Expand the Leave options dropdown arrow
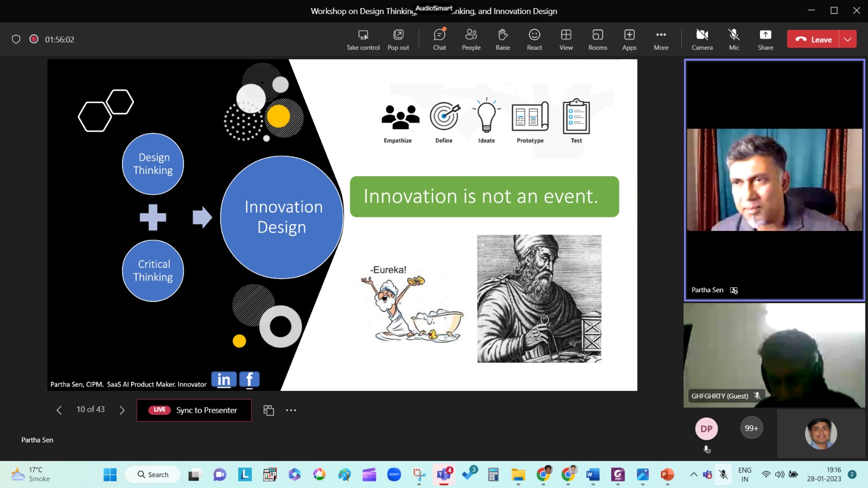The width and height of the screenshot is (868, 488). (848, 39)
